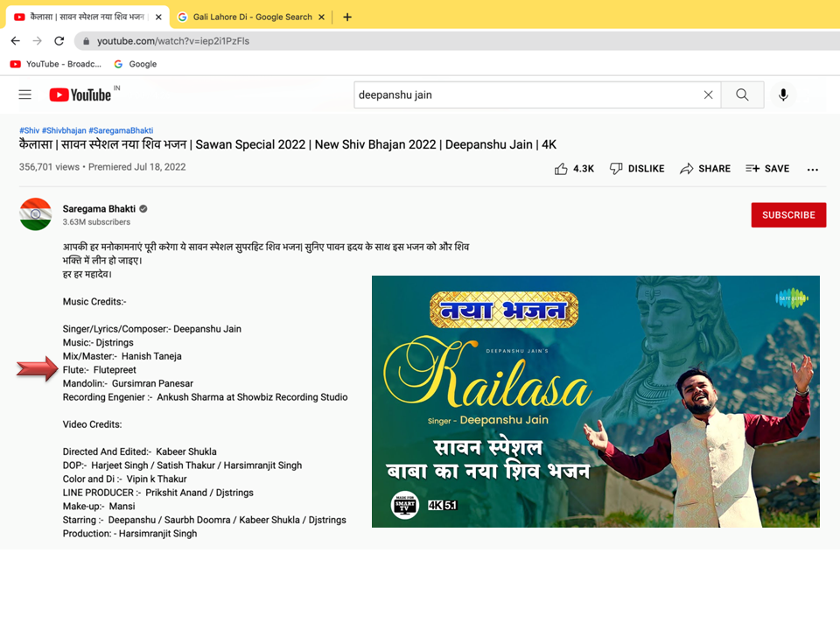Focus the YouTube search input field
Screen dimensions: 840x630
[525, 94]
